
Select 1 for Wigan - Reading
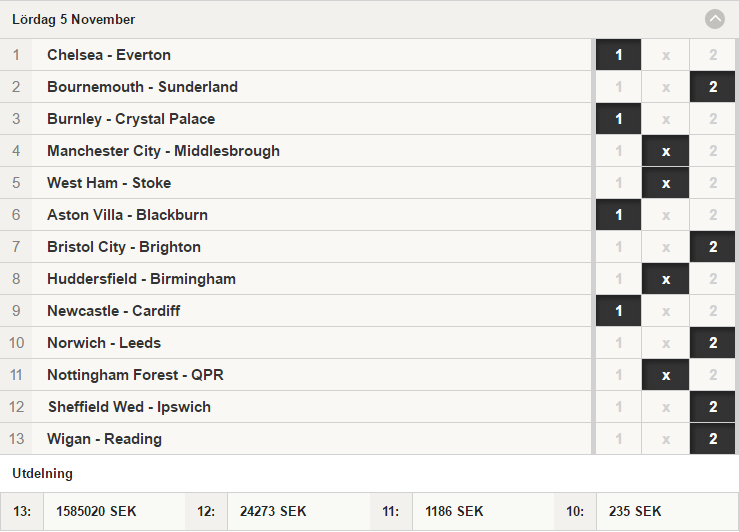click(618, 439)
